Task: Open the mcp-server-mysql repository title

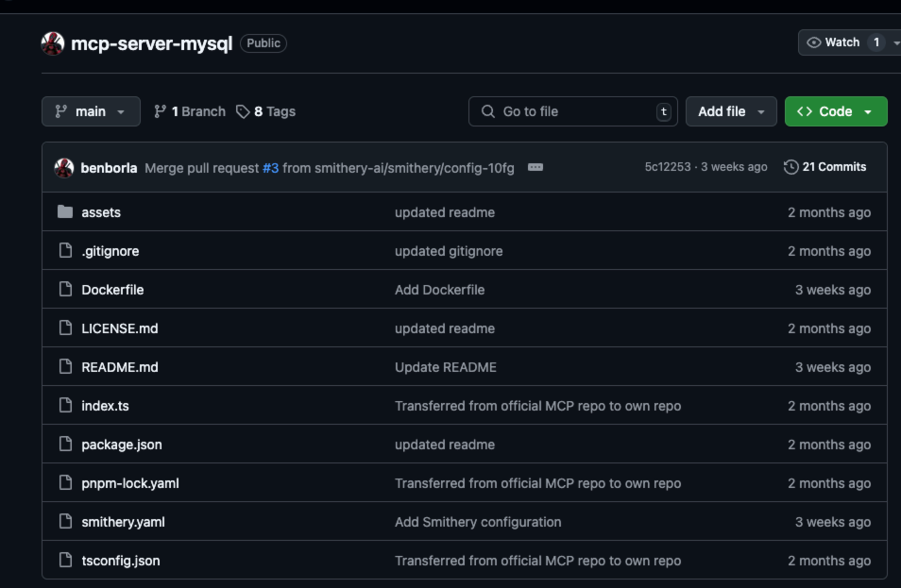Action: pyautogui.click(x=152, y=43)
